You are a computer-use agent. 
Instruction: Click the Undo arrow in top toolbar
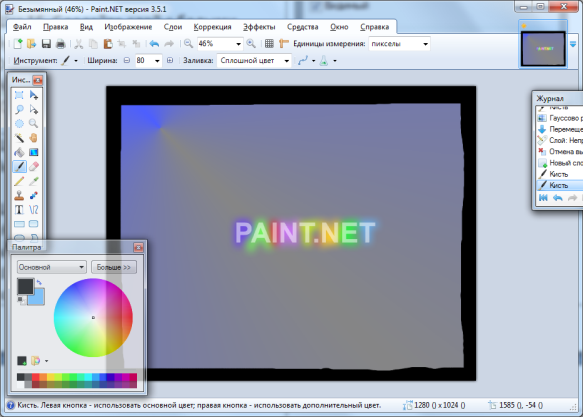[x=154, y=44]
